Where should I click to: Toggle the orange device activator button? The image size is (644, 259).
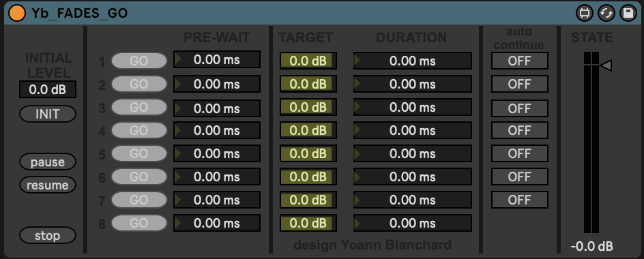pos(17,13)
